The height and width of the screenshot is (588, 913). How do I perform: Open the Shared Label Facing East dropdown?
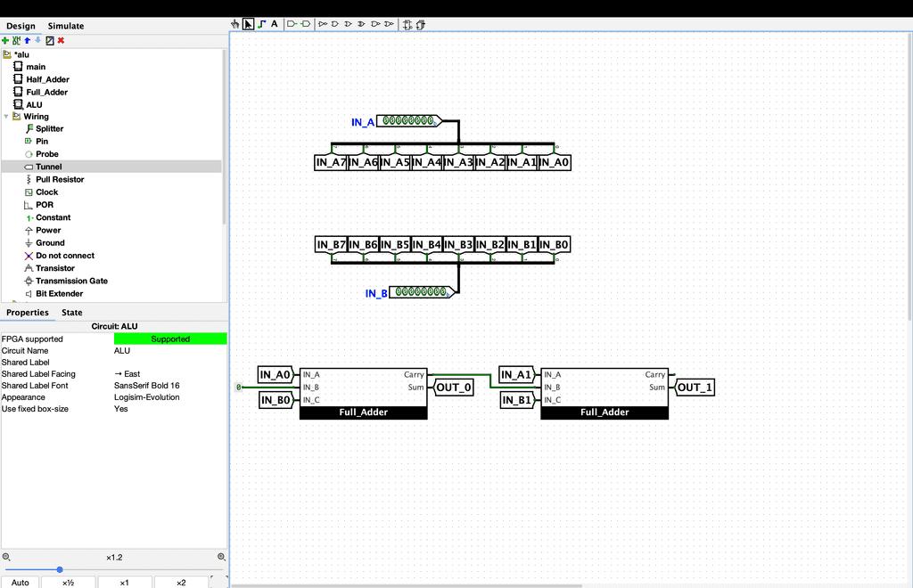pos(169,374)
